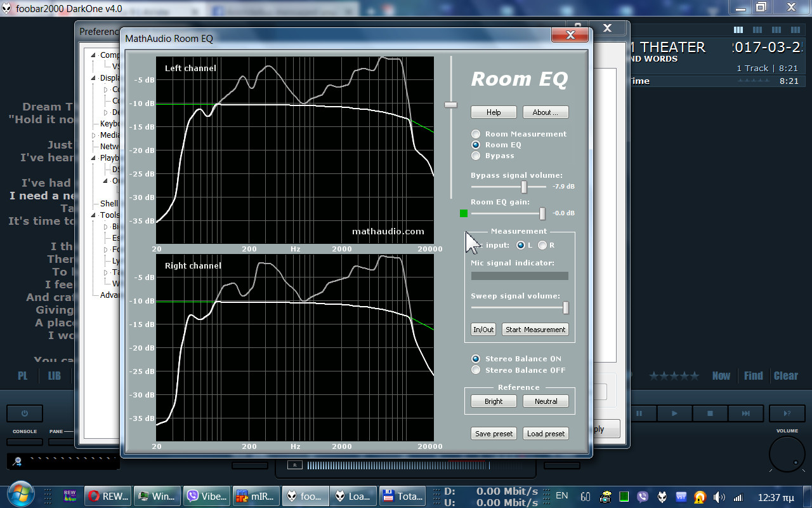Click Start Measurement
Viewport: 812px width, 508px height.
[535, 330]
